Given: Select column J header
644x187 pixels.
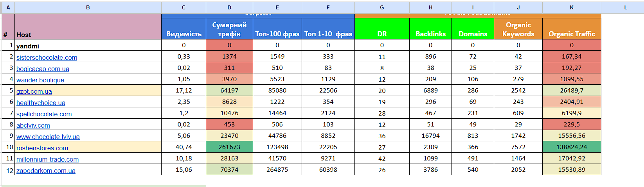Looking at the screenshot, I should [518, 7].
